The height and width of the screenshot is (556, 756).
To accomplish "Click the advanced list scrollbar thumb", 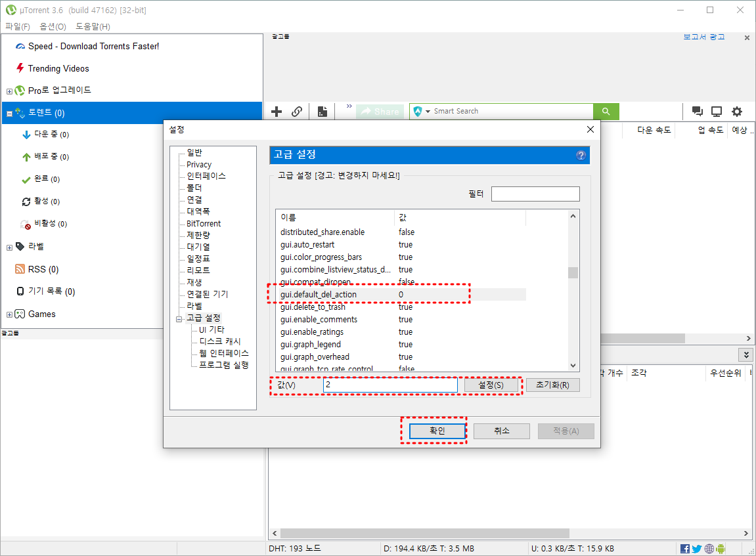I will pyautogui.click(x=573, y=272).
